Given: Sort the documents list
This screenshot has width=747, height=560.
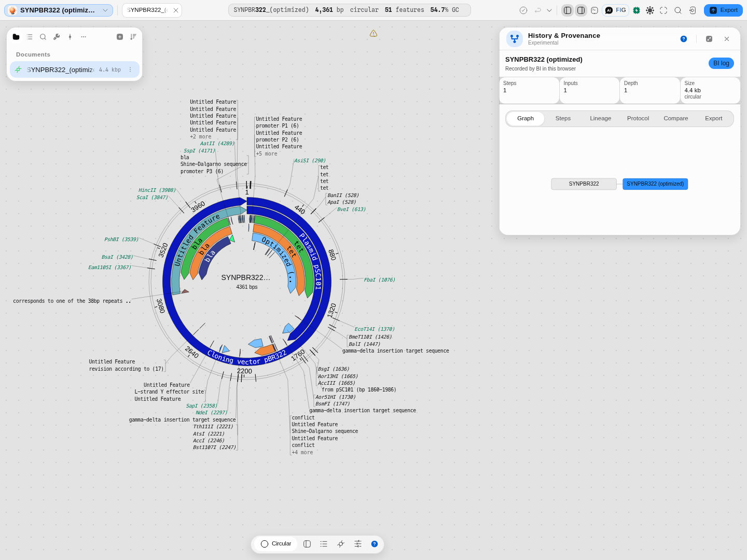Looking at the screenshot, I should [133, 37].
